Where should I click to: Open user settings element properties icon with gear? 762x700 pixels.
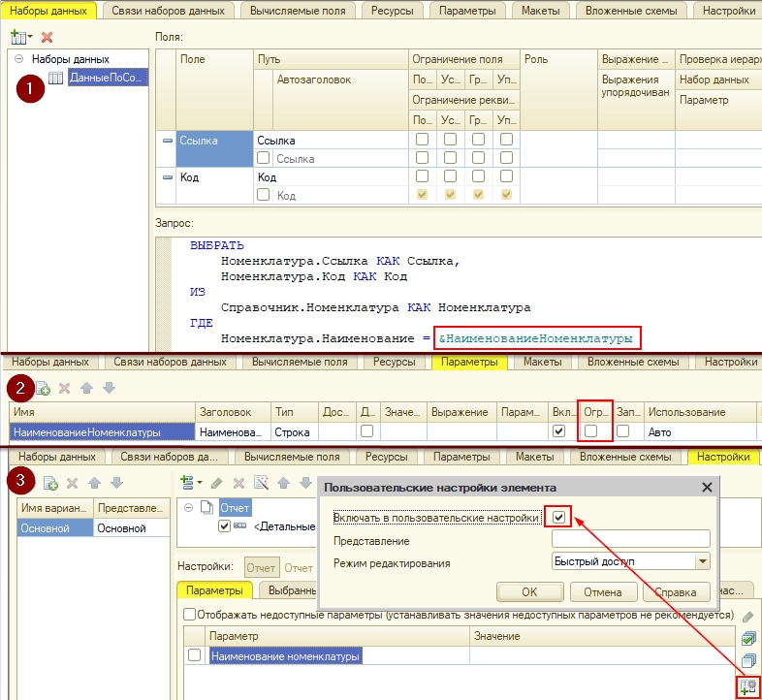(x=748, y=687)
